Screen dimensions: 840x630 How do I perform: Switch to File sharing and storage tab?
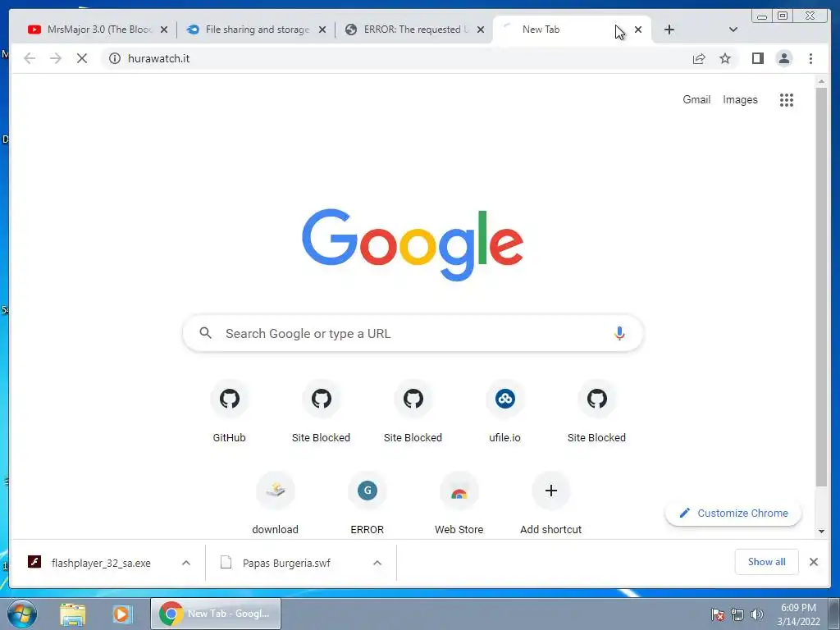click(x=257, y=30)
